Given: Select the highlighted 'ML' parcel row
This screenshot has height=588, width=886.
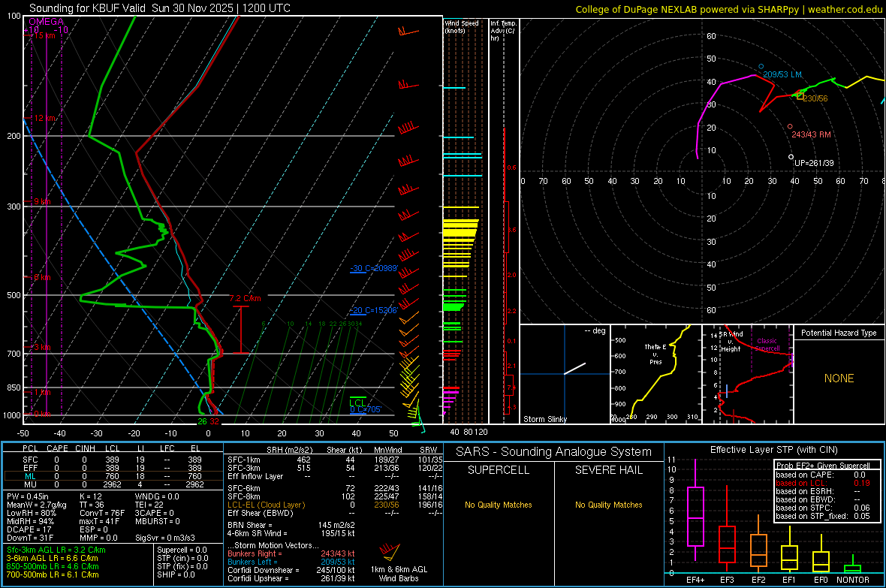Looking at the screenshot, I should coord(113,476).
